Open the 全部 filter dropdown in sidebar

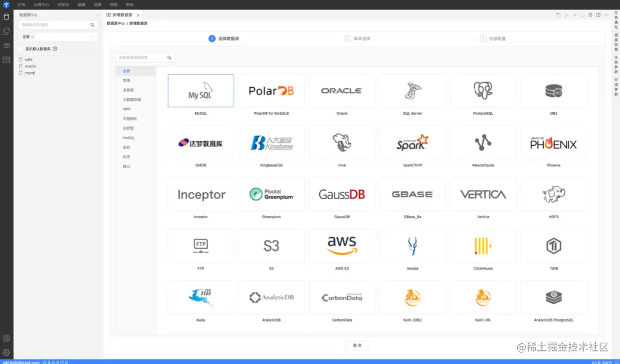[58, 37]
